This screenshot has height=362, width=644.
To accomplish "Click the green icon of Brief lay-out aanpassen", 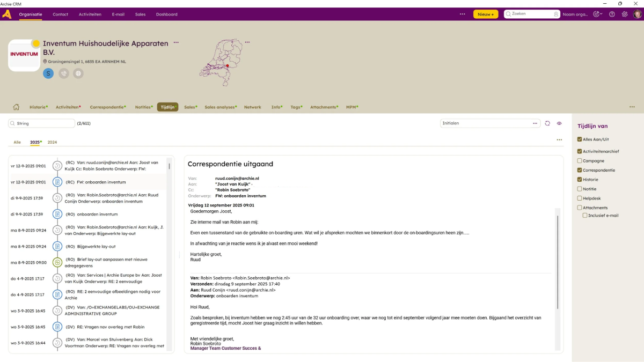I will coord(57,263).
